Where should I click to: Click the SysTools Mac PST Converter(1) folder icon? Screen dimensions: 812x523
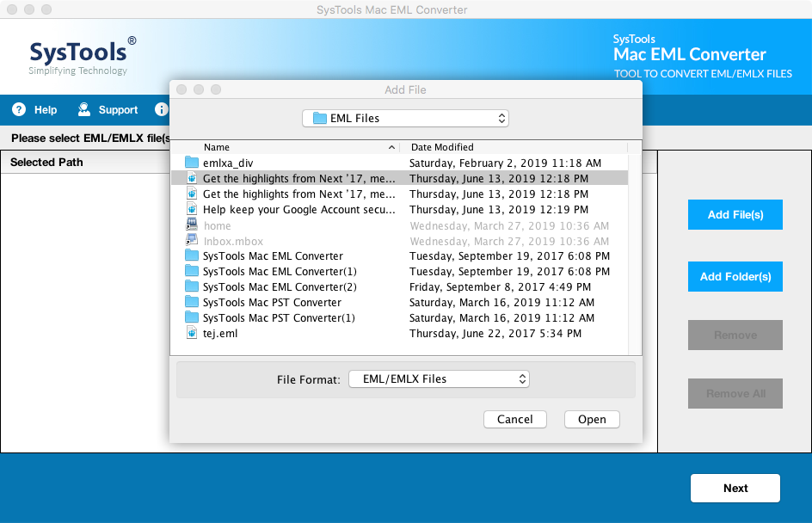[x=192, y=317]
